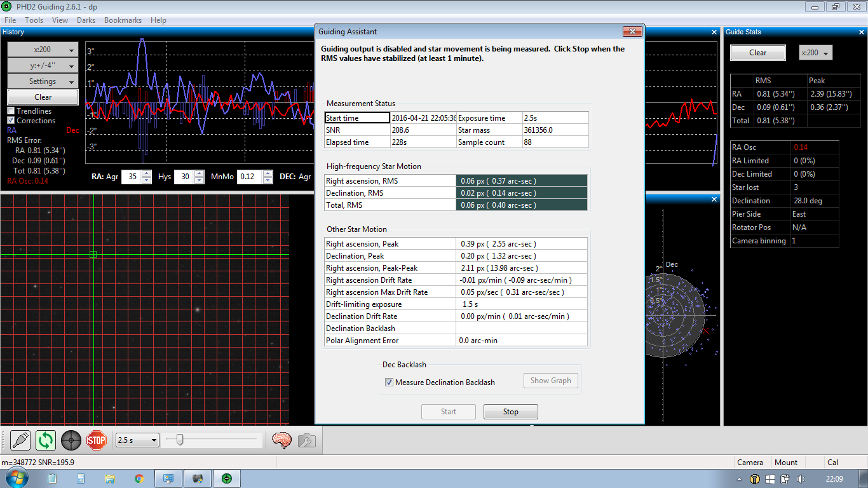Image resolution: width=868 pixels, height=488 pixels.
Task: Show hidden system tray icons arrow
Action: [739, 479]
